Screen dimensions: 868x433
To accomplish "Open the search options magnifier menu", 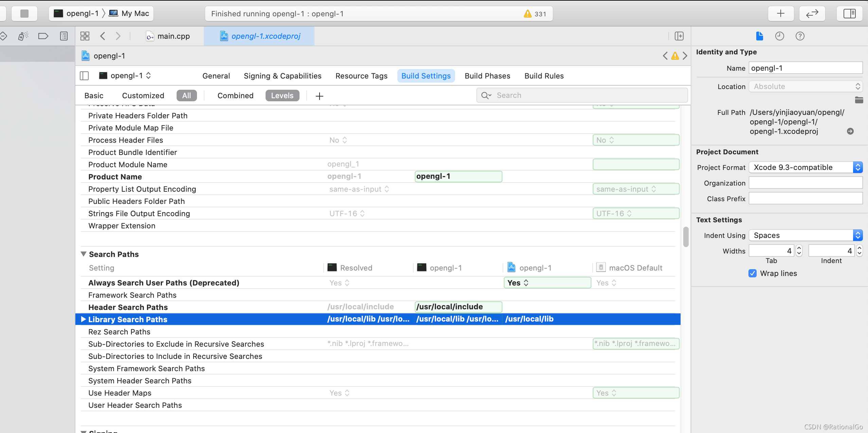I will 486,96.
